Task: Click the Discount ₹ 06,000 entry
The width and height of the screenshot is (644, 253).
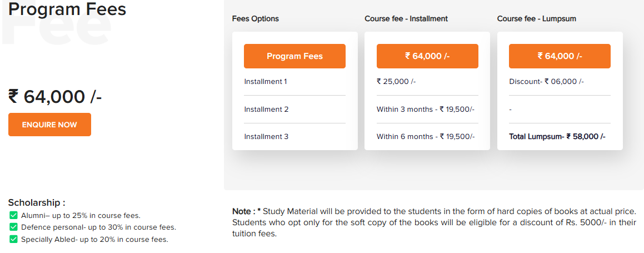Action: pos(546,82)
